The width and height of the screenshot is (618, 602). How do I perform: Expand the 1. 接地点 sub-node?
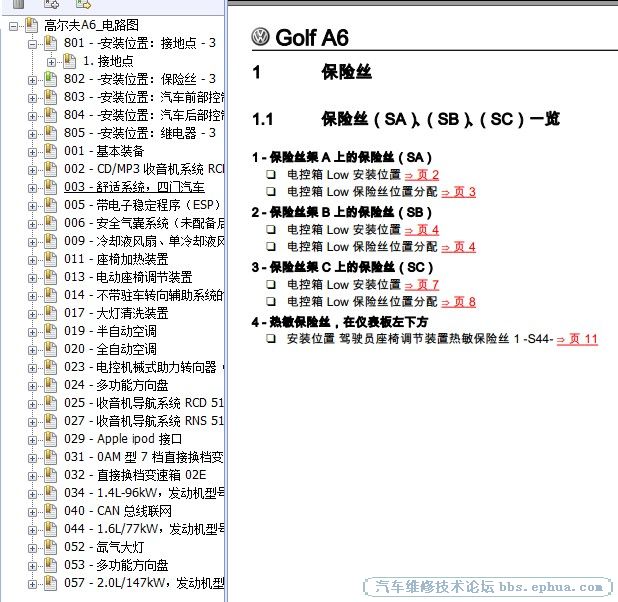[51, 62]
